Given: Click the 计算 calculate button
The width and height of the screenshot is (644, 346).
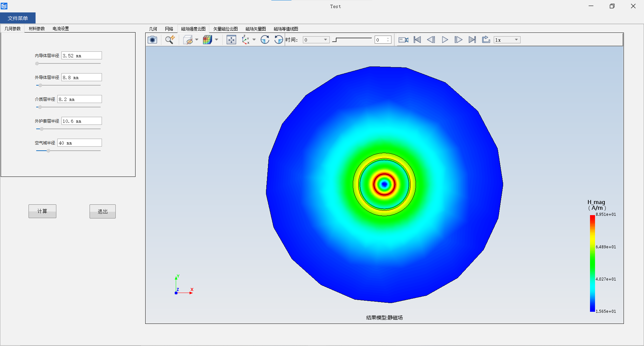Looking at the screenshot, I should click(42, 211).
